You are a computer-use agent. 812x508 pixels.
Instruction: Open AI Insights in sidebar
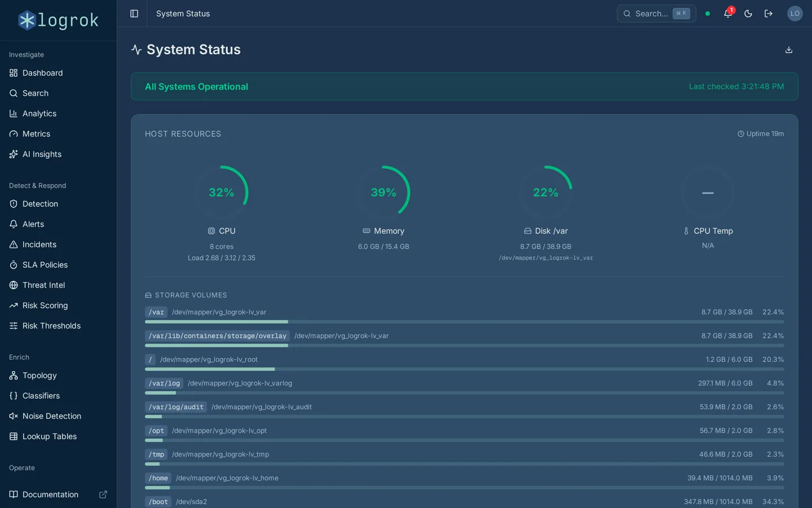pos(58,154)
